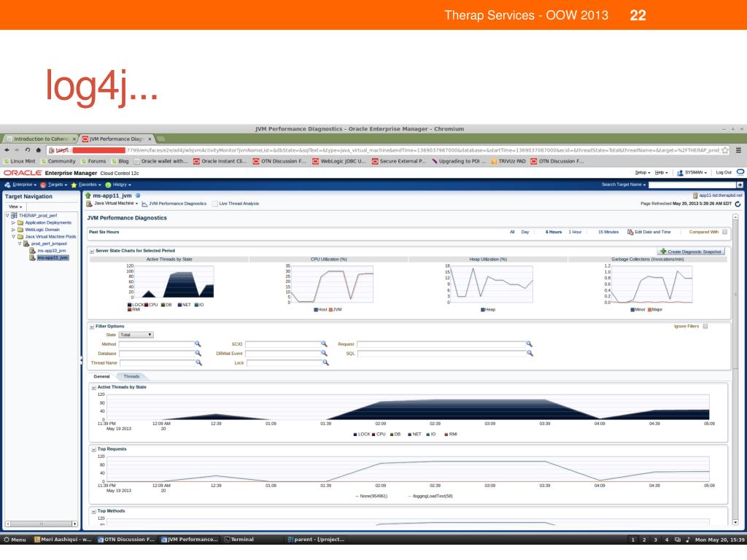Click the Create Diagnostic Snapshot button
The height and width of the screenshot is (560, 747).
tap(691, 252)
